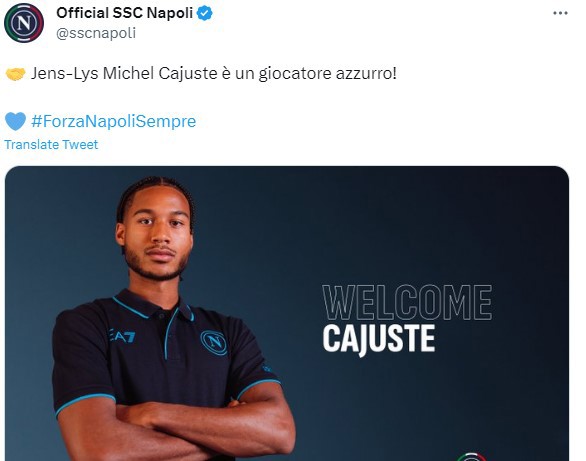The image size is (586, 461).
Task: Open the Official SSC Napoli display name
Action: pos(124,13)
